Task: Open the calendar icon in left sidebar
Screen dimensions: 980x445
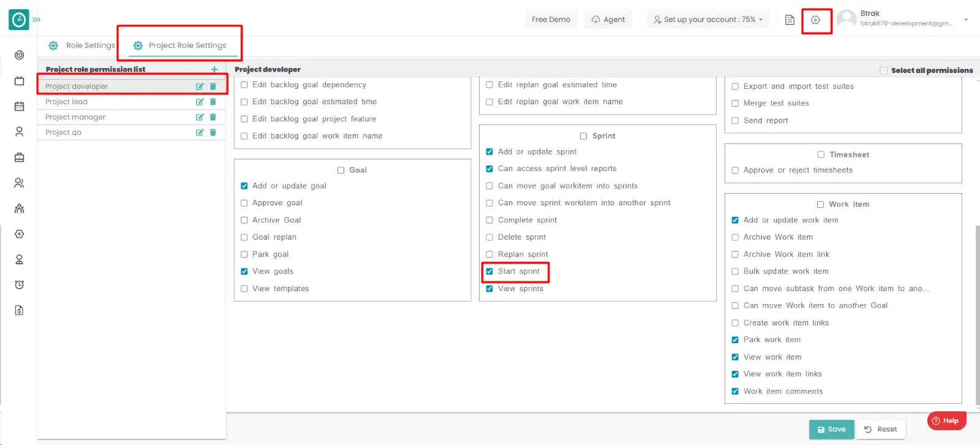Action: click(19, 107)
